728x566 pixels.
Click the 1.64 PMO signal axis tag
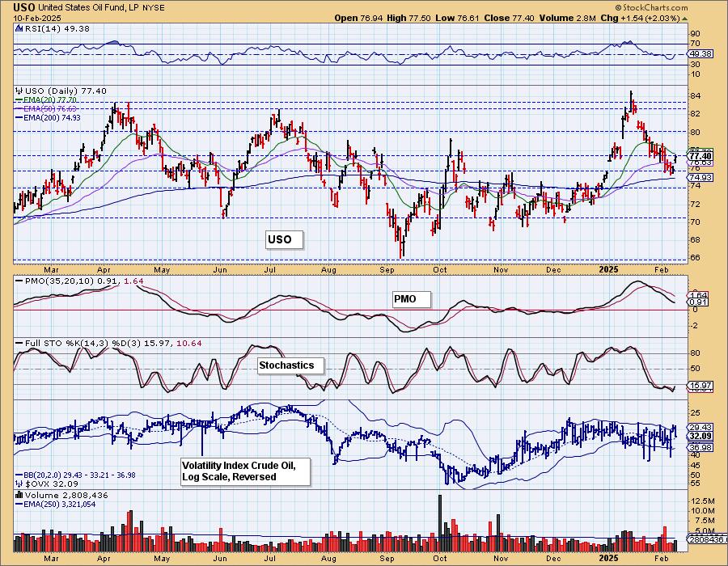[x=699, y=295]
